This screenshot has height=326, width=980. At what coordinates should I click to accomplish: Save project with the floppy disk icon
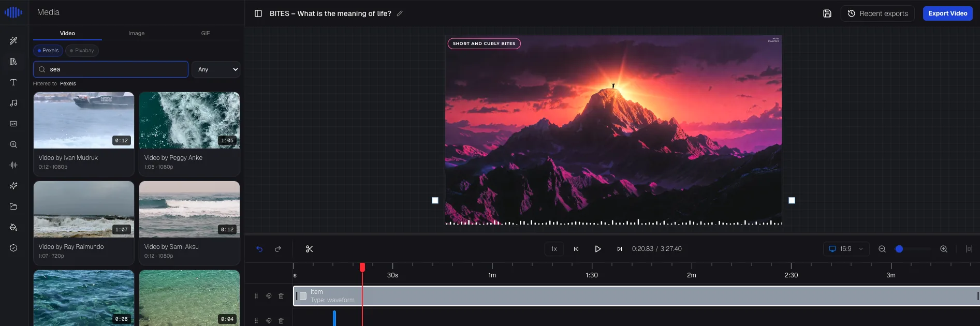tap(827, 13)
